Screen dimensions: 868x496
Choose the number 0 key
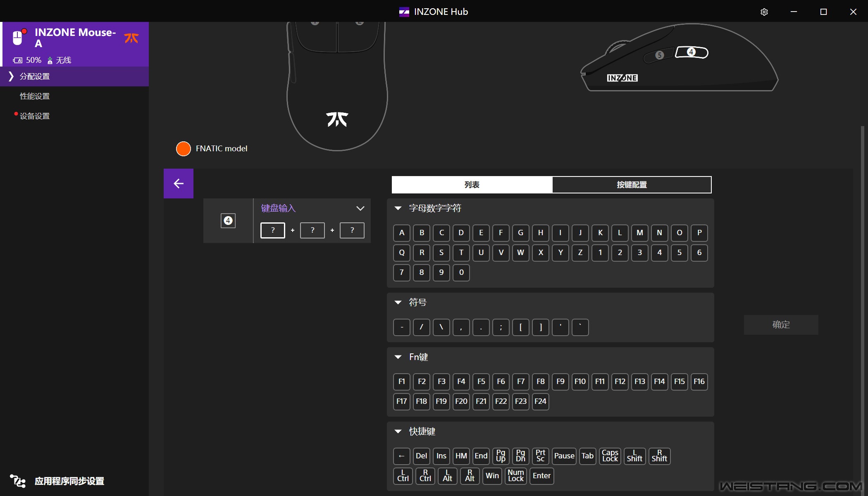(461, 272)
